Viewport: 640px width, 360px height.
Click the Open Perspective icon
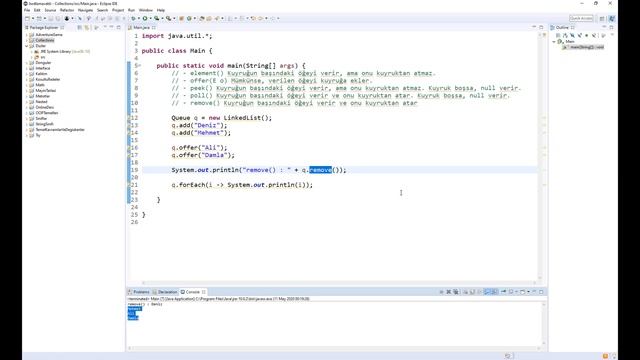pyautogui.click(x=602, y=18)
